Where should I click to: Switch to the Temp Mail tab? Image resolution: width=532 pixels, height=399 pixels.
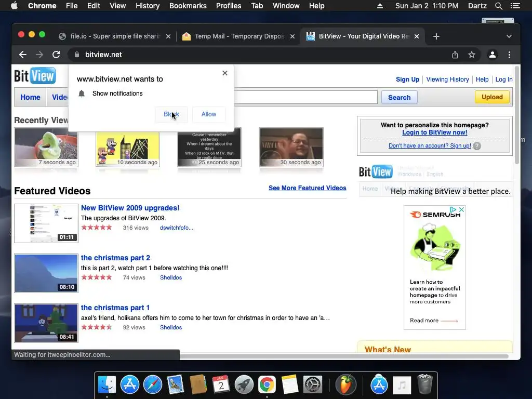click(239, 36)
